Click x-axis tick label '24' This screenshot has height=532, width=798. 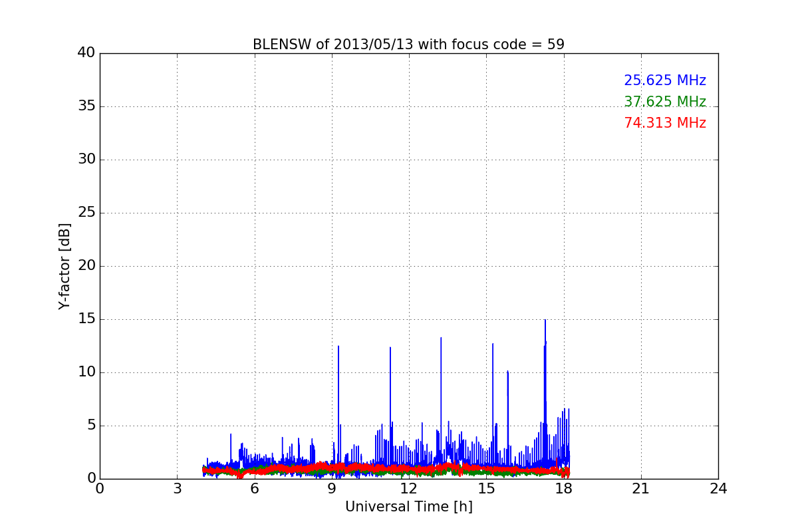pos(718,489)
